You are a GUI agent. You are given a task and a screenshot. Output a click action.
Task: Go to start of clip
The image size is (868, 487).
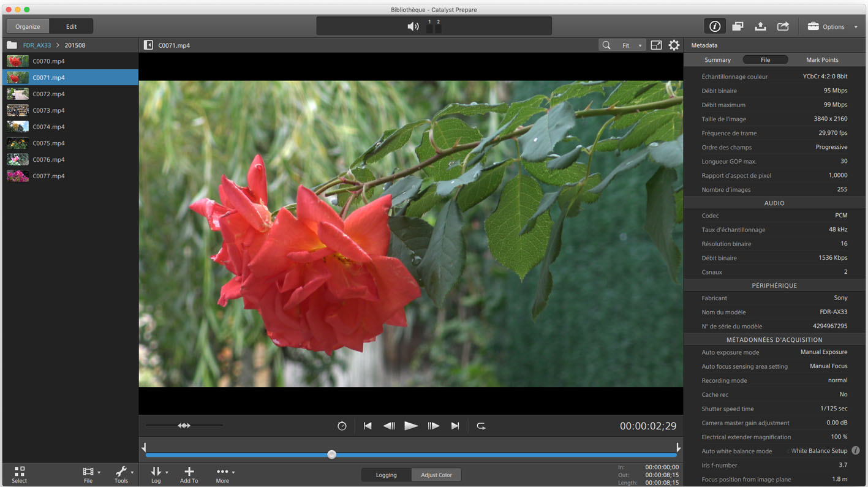tap(368, 426)
